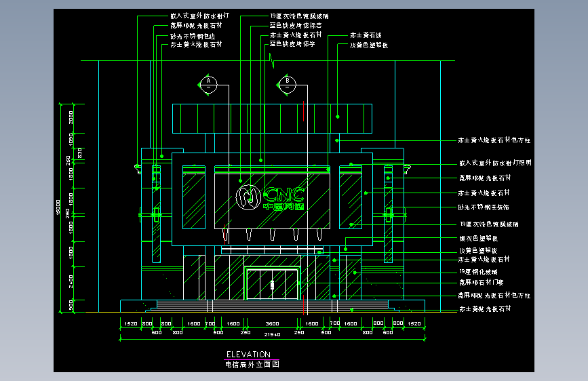Click the ELEVATION title text
Viewport: 588px width, 381px height.
248,355
